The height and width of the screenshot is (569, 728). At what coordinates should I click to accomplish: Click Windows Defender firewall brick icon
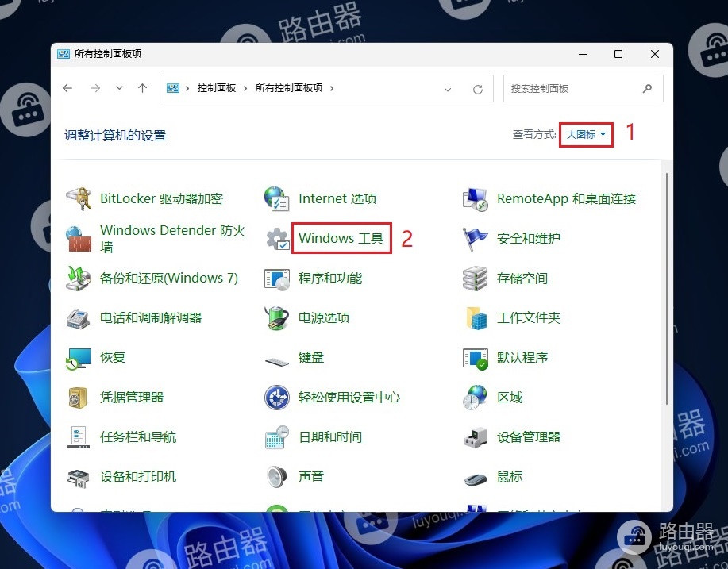(x=79, y=239)
